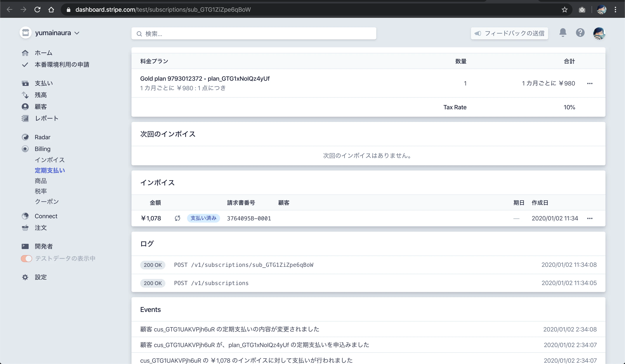
Task: Click the 設定 gear icon
Action: (x=25, y=277)
